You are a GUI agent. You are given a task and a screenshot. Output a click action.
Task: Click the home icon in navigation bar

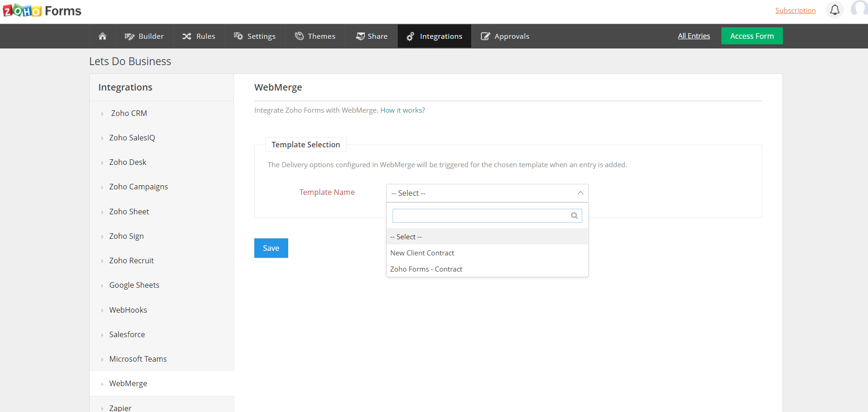[103, 36]
